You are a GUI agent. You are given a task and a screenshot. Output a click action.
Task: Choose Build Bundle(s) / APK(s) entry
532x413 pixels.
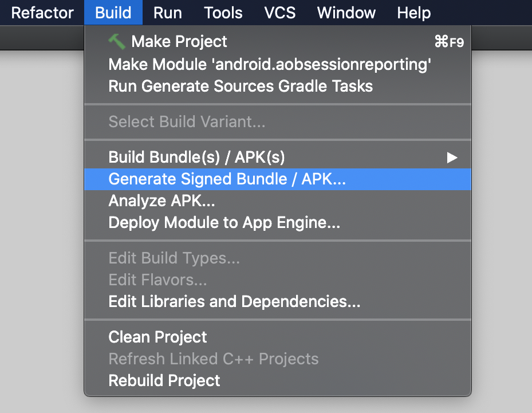point(278,158)
